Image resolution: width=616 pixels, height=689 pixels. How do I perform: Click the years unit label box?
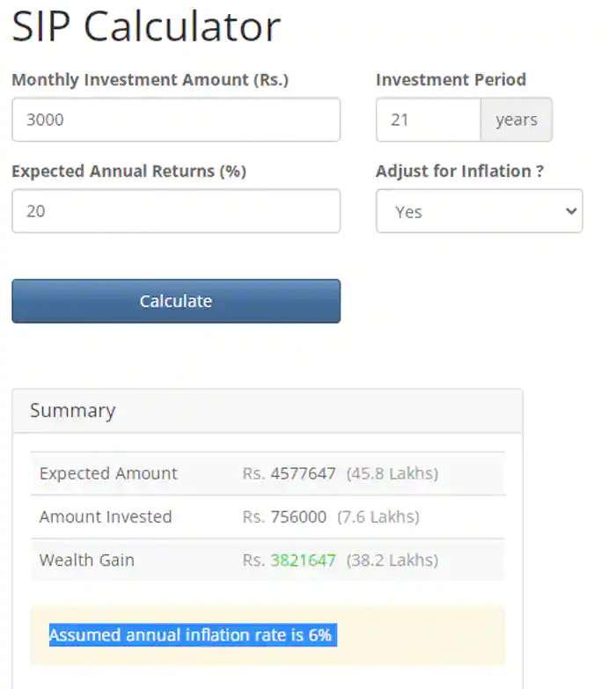[x=517, y=120]
